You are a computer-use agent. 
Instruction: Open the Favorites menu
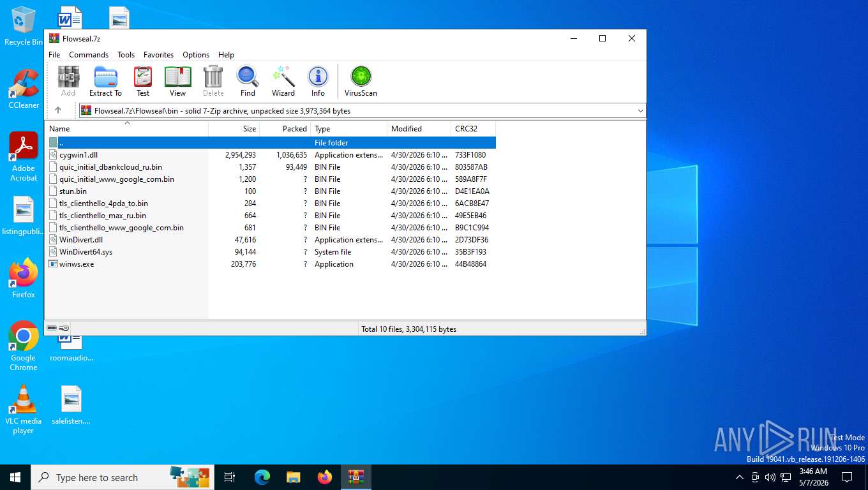[158, 55]
